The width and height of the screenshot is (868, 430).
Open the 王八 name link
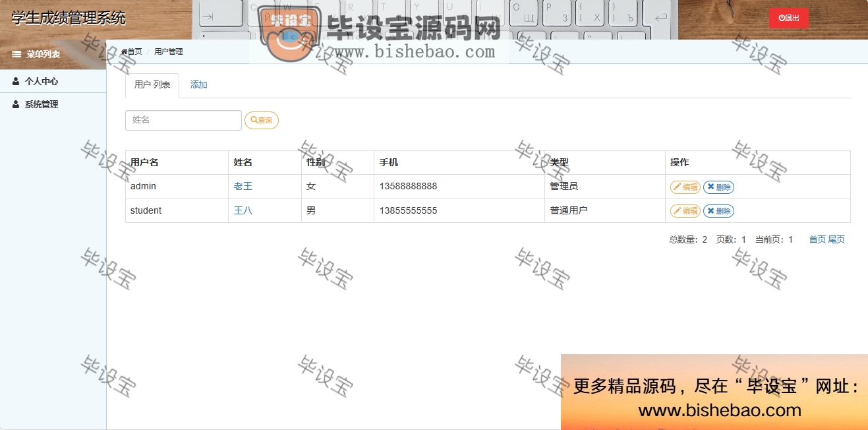point(243,211)
